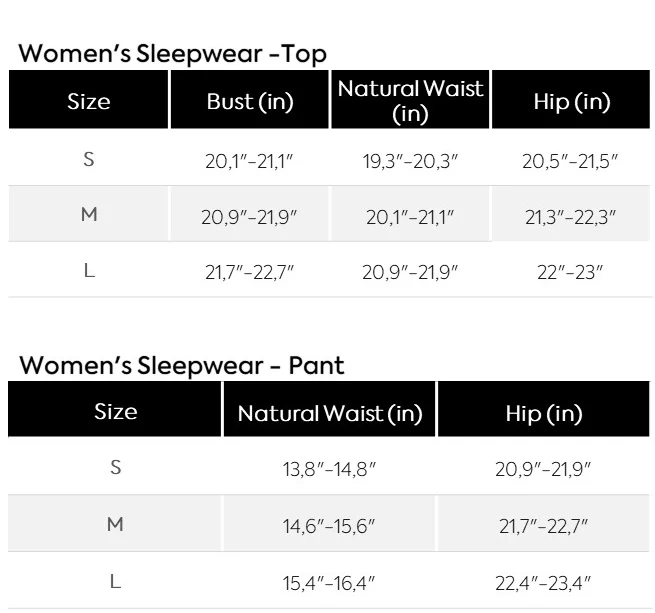Select the 13,8″–14,8″ waist measurement cell
Screen dimensions: 655x613
tap(329, 470)
